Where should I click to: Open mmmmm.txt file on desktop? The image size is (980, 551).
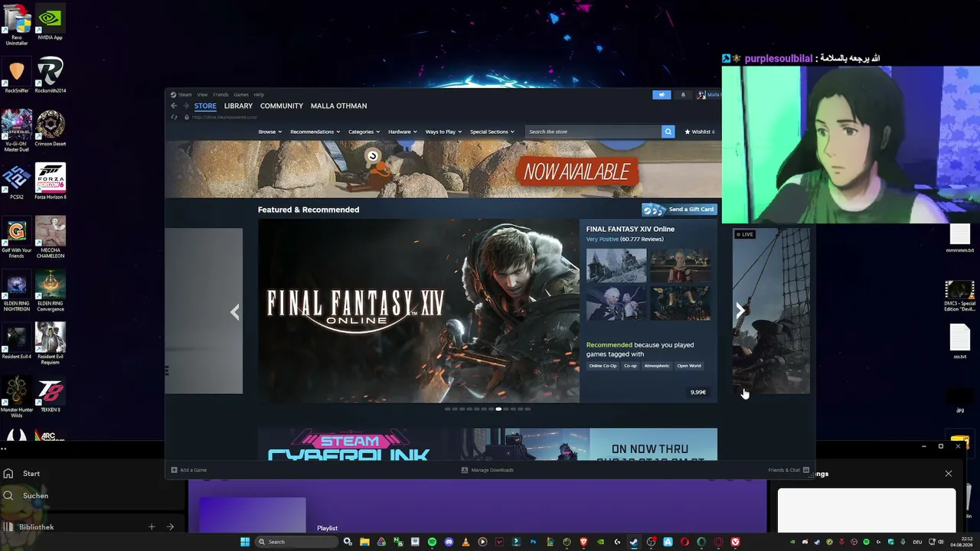point(959,239)
